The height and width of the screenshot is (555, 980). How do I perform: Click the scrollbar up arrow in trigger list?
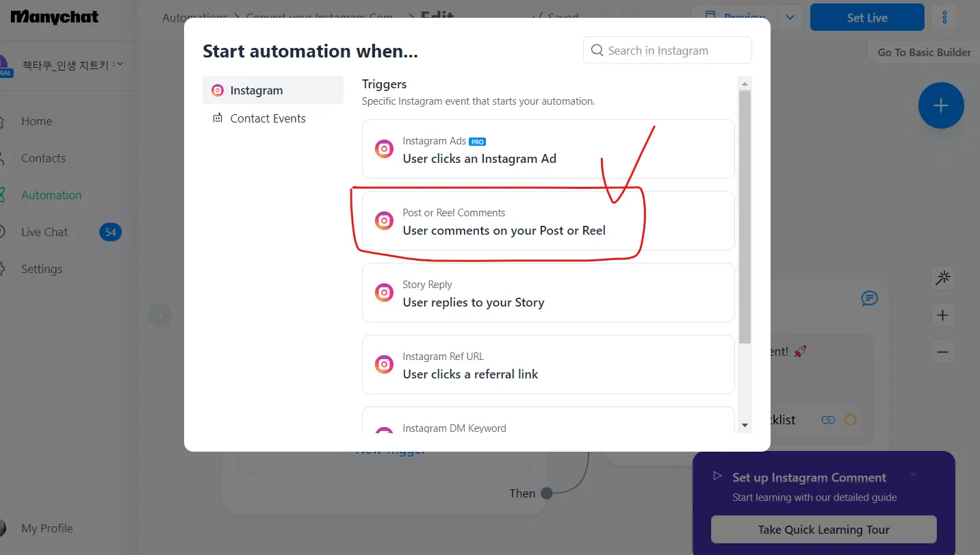click(x=745, y=83)
